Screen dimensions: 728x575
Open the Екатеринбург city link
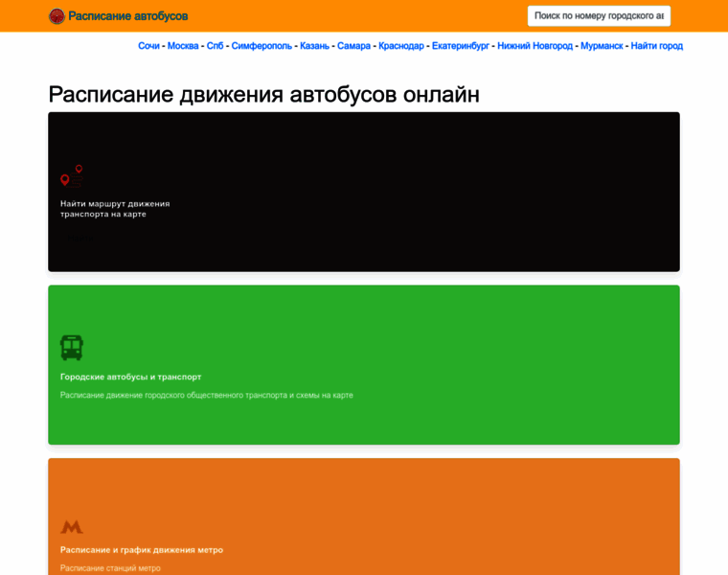(x=461, y=46)
